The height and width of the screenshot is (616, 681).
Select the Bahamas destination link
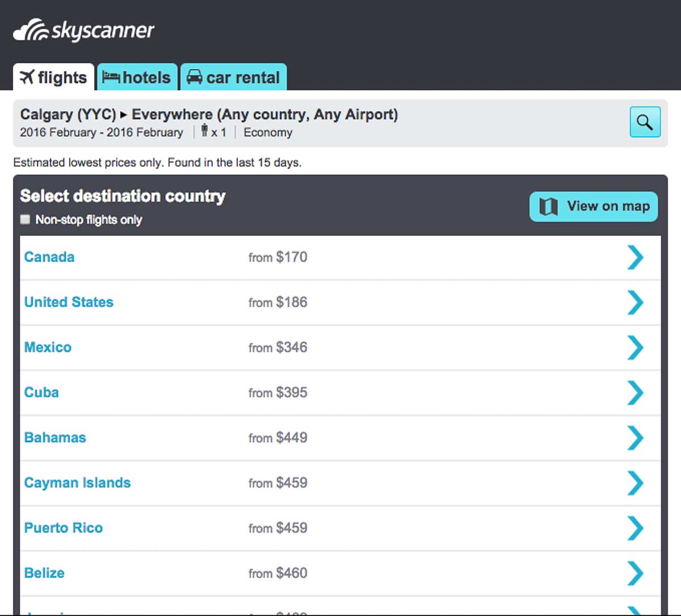tap(54, 437)
